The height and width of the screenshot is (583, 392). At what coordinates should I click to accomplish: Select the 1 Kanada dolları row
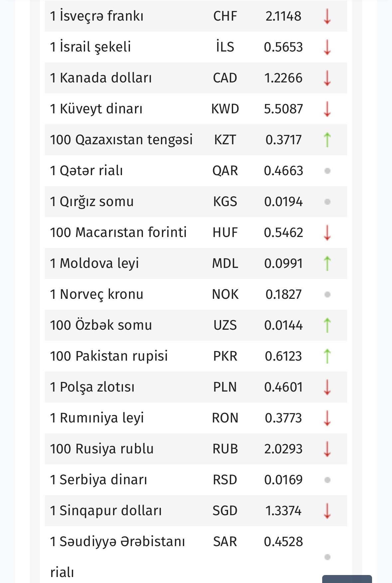click(196, 78)
